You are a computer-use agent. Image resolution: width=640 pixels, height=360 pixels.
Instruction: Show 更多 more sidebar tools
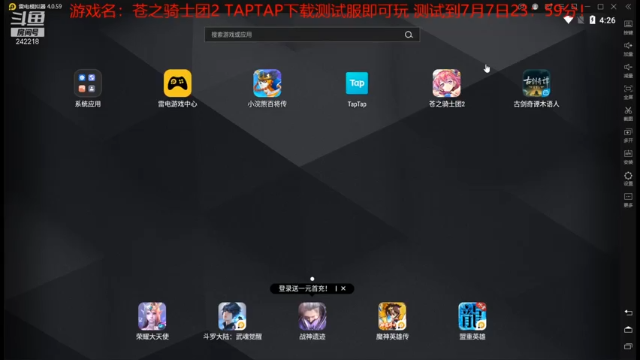(628, 200)
